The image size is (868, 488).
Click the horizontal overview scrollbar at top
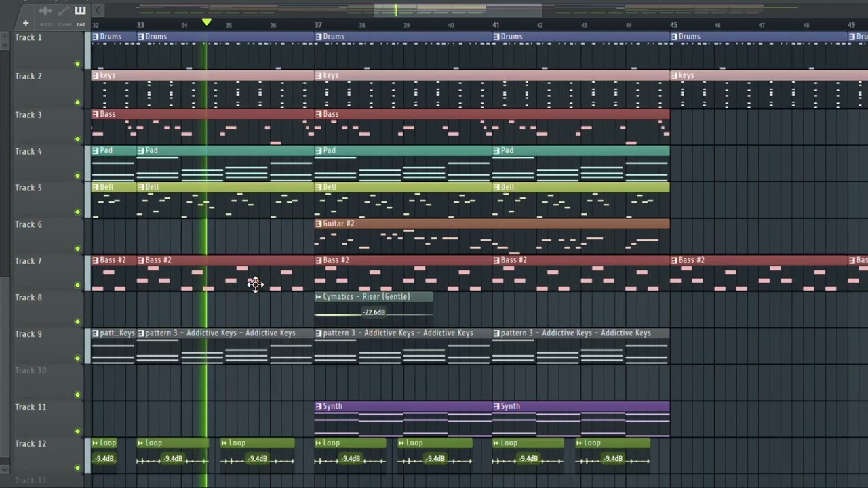point(458,10)
